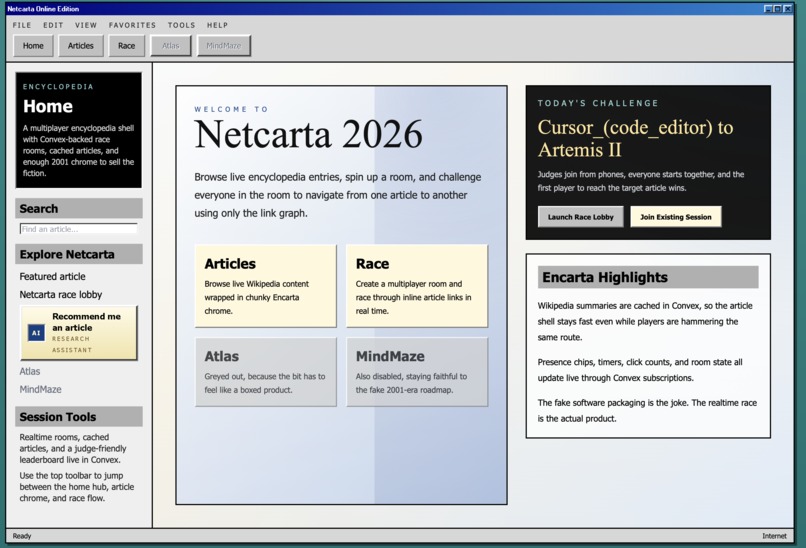The image size is (806, 548).
Task: Click the challenge title Cursor_(code_editor) to Artemis II
Action: coord(635,138)
